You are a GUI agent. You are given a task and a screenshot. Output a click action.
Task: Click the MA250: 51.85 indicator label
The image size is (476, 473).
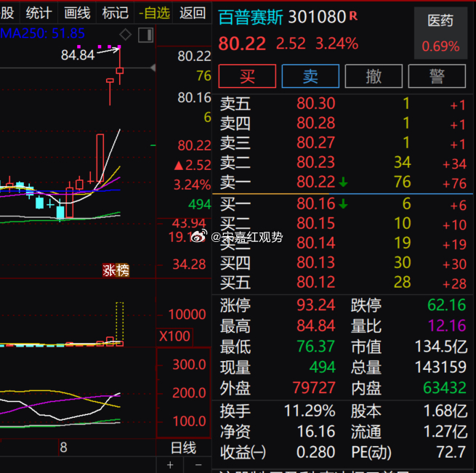pos(42,33)
